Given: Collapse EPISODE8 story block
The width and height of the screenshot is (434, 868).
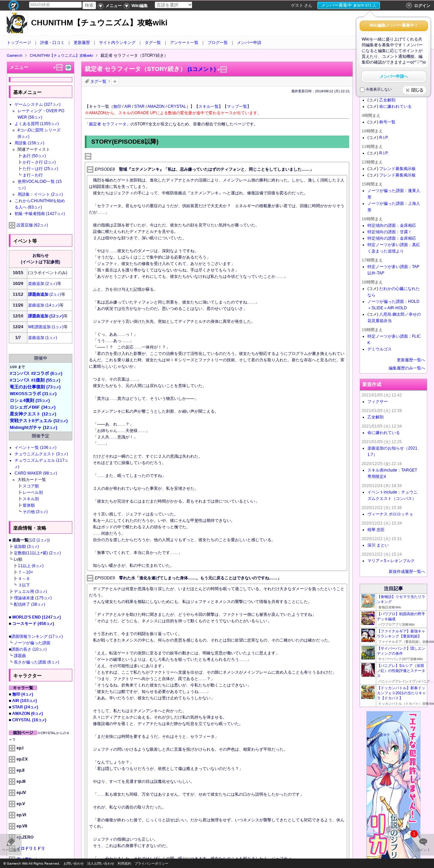Looking at the screenshot, I should [90, 169].
